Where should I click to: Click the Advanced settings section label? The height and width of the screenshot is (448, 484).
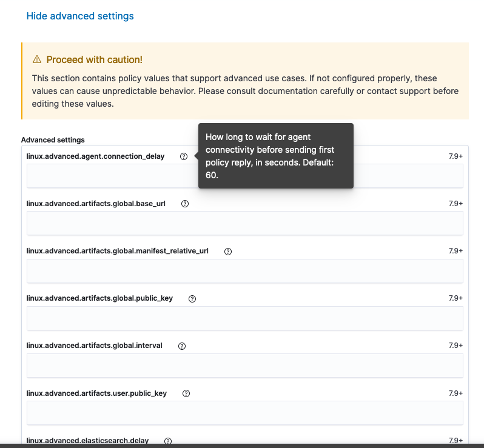[53, 140]
